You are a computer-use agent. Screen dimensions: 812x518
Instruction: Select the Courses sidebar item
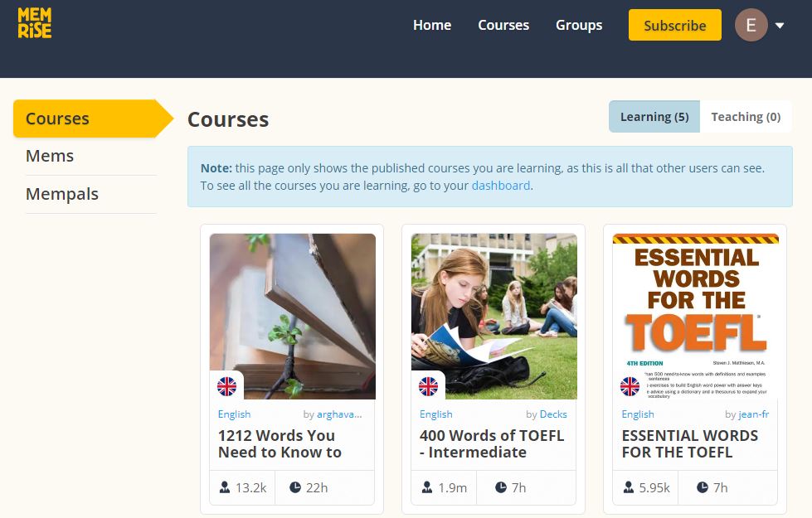[93, 119]
